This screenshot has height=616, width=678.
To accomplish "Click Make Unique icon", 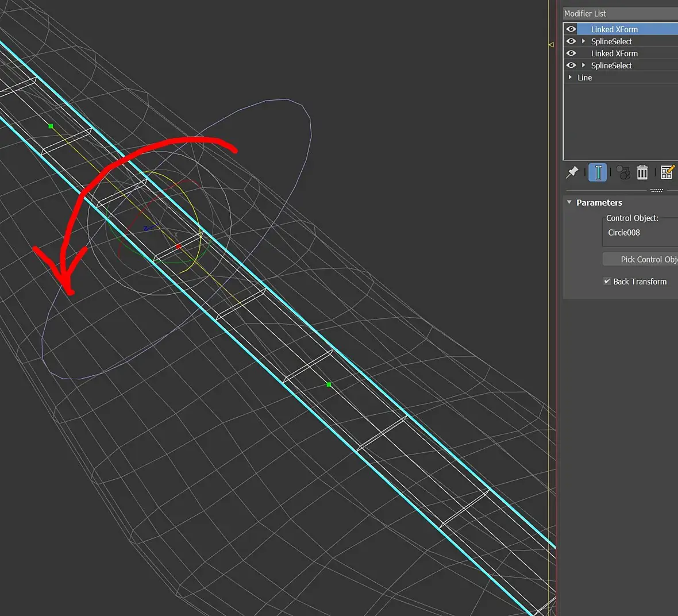I will click(623, 172).
